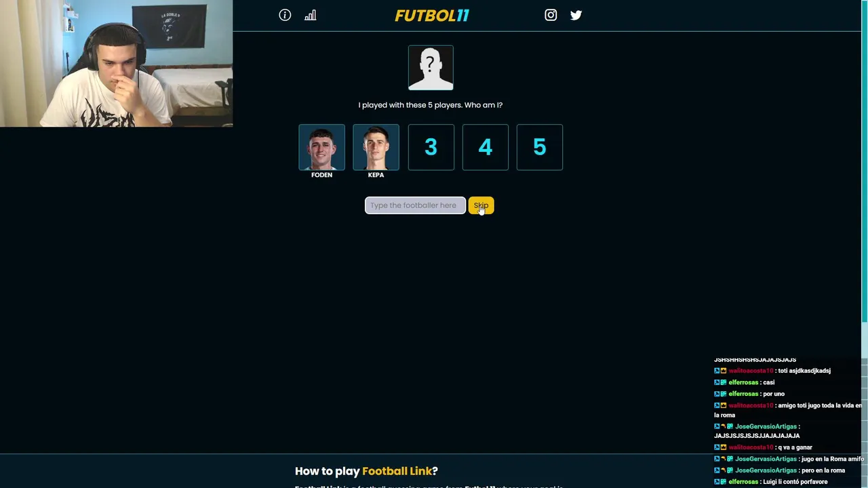Click the 'How to play Football Link?' heading
This screenshot has width=868, height=488.
366,471
